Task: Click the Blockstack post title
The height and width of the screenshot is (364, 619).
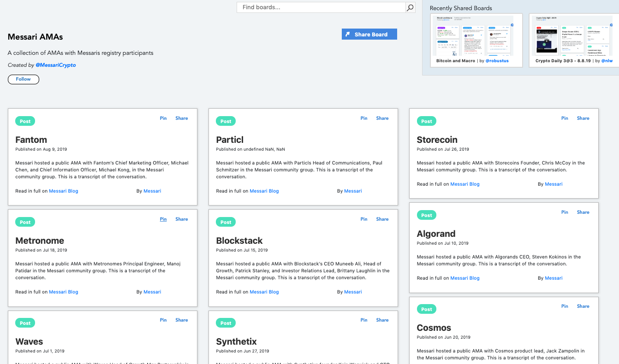Action: [239, 241]
